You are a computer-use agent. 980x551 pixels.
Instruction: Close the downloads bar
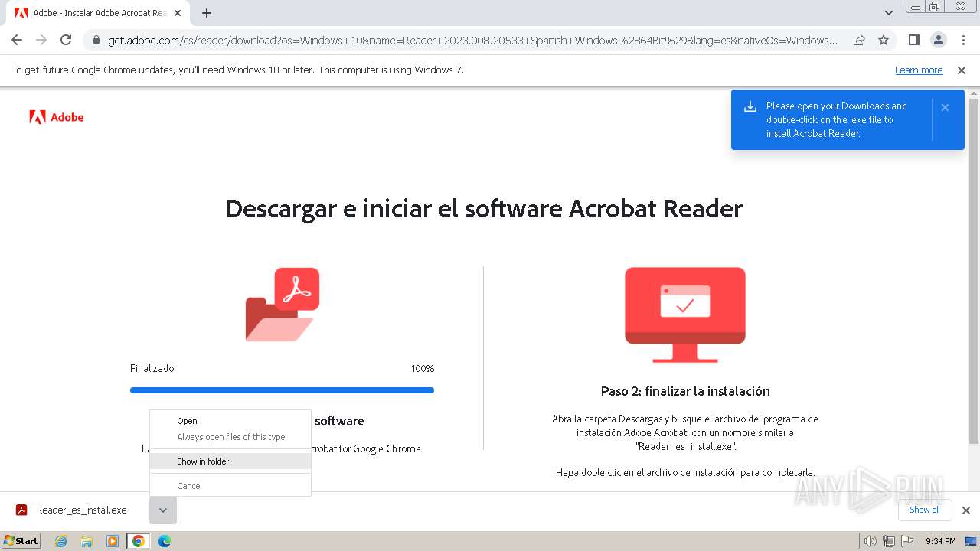pyautogui.click(x=966, y=510)
